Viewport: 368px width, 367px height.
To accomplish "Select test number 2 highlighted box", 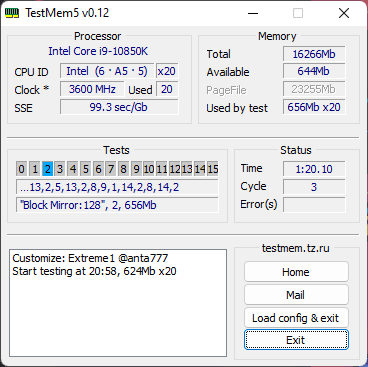I will coord(47,169).
